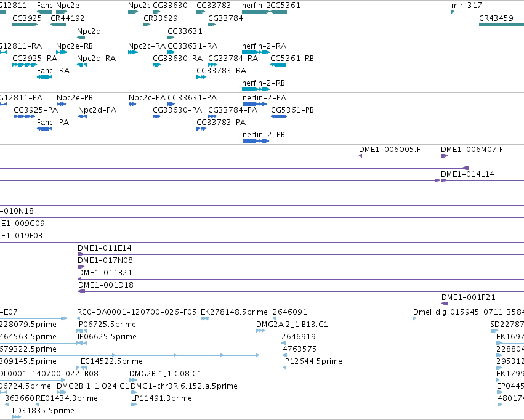Click the DMG1-chr3R.6.152.a.5prime EST
Screen dimensions: 524x420
coord(134,392)
